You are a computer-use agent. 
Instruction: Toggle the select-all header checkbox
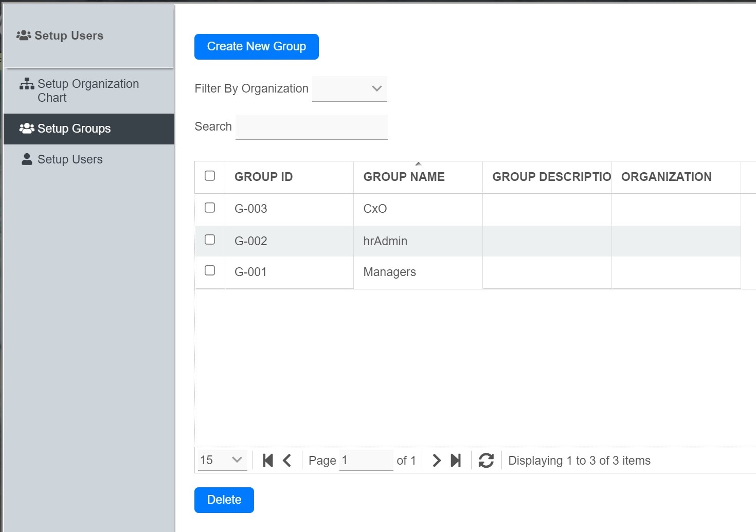(x=210, y=176)
